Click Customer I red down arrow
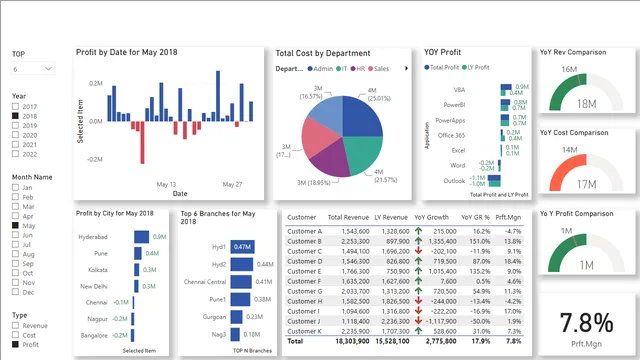The width and height of the screenshot is (640, 360). pos(418,311)
